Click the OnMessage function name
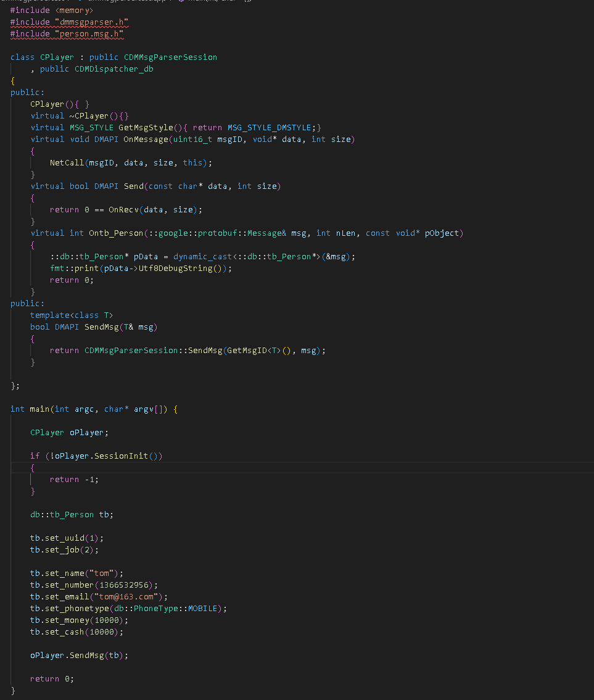594x700 pixels. [146, 140]
